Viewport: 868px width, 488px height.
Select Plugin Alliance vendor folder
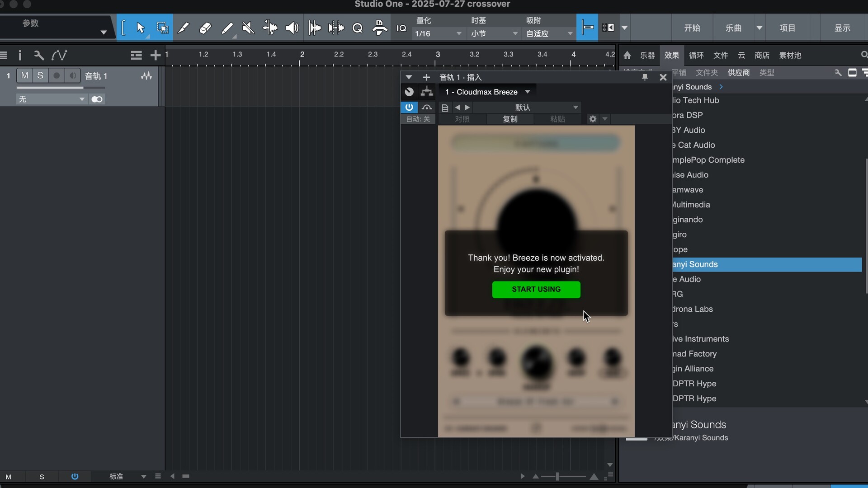[x=693, y=369]
